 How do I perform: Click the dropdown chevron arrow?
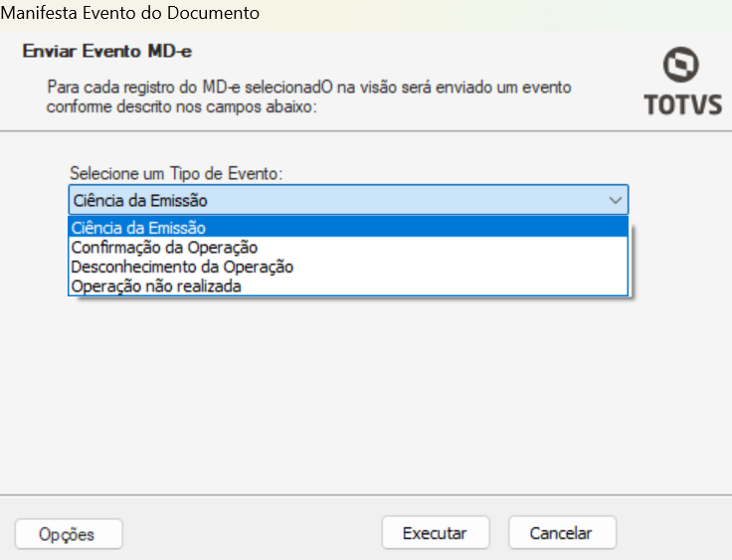616,200
